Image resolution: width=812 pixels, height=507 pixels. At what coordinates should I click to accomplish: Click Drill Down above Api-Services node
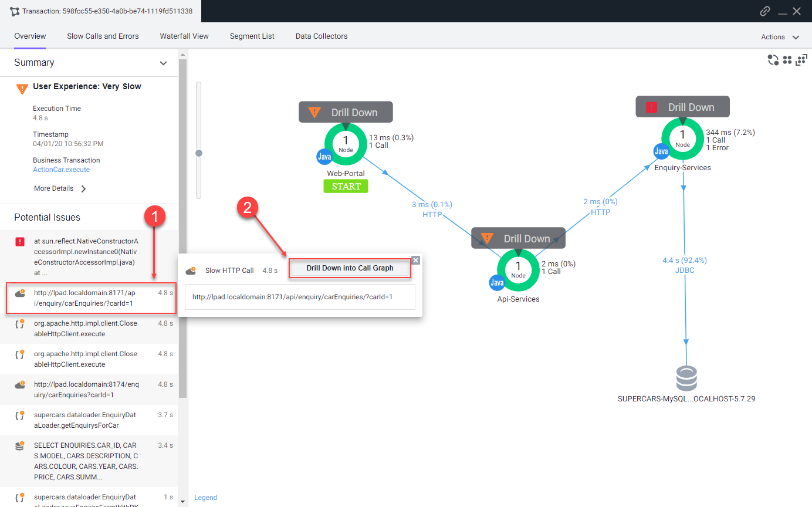tap(518, 238)
